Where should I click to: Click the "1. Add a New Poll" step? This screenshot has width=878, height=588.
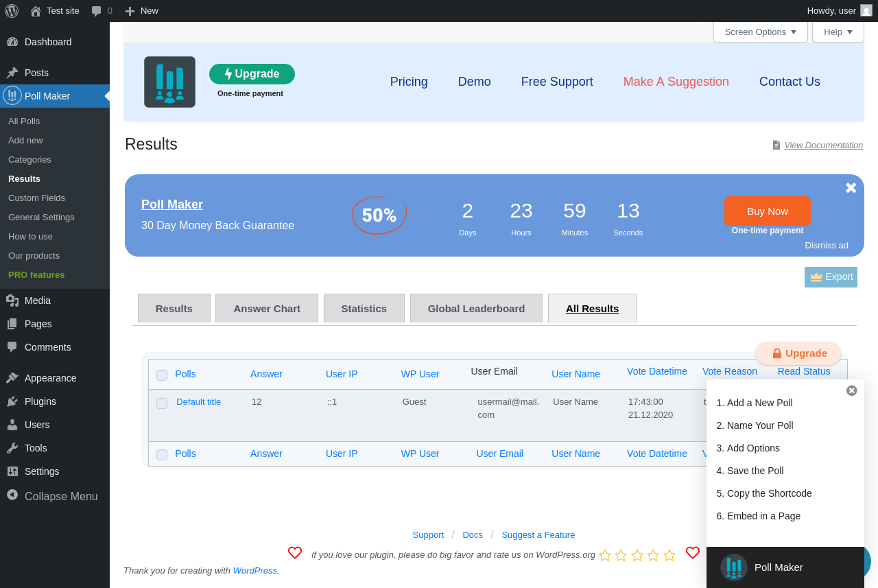755,403
